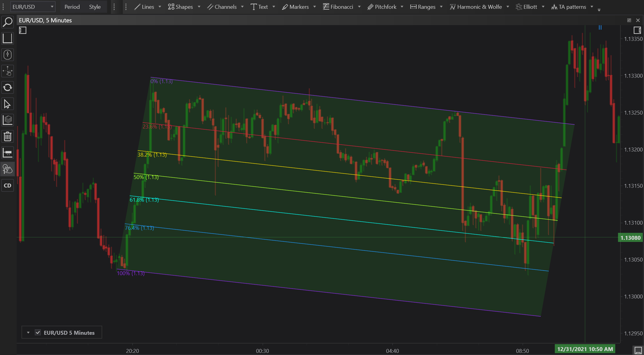Open the chart layers icon
The height and width of the screenshot is (355, 644).
pyautogui.click(x=8, y=120)
